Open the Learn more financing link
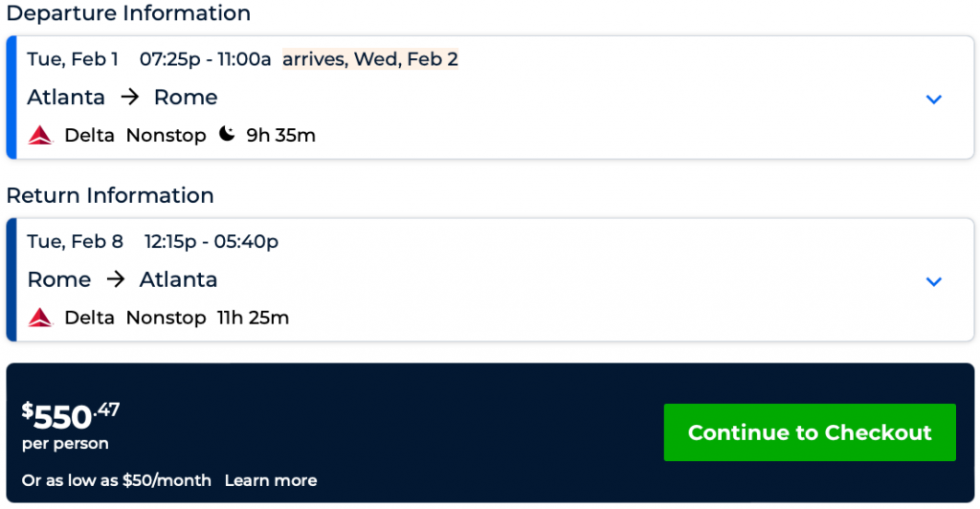Image resolution: width=980 pixels, height=509 pixels. [270, 480]
